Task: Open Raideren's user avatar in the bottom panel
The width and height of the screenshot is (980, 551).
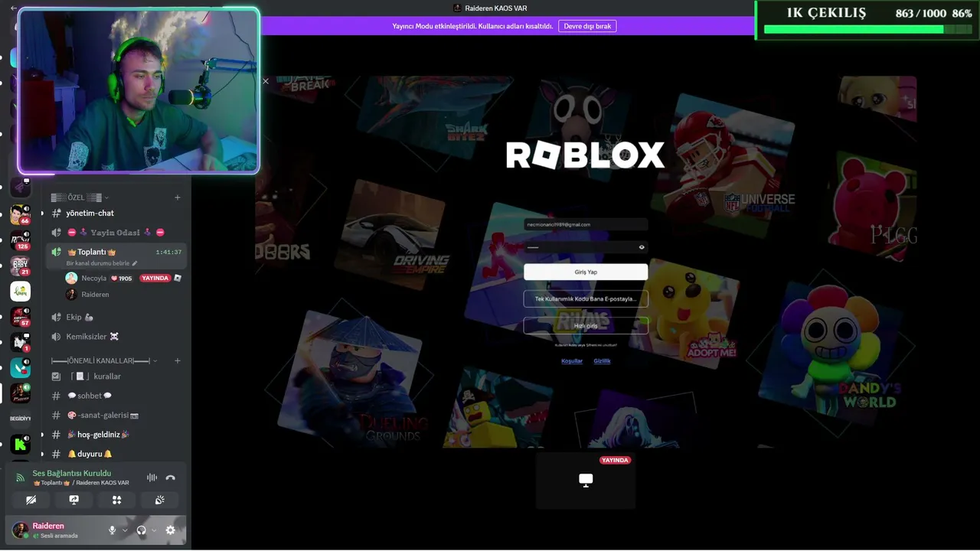Action: click(20, 530)
